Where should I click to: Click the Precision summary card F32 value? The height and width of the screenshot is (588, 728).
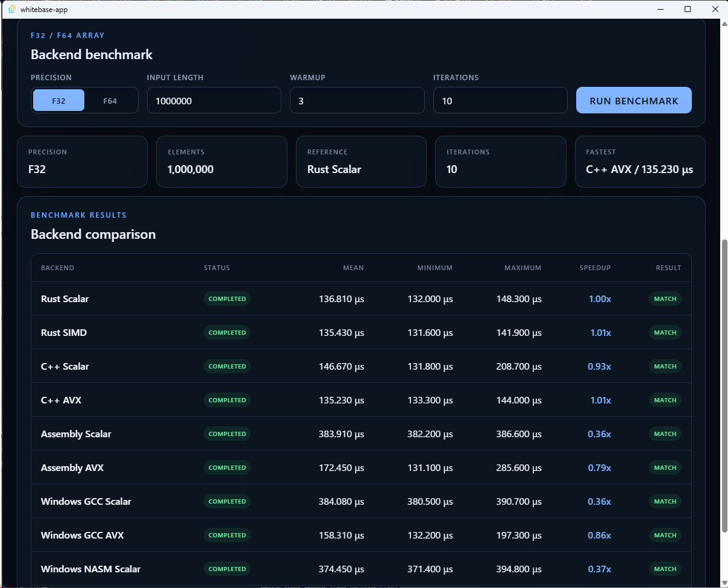tap(37, 169)
